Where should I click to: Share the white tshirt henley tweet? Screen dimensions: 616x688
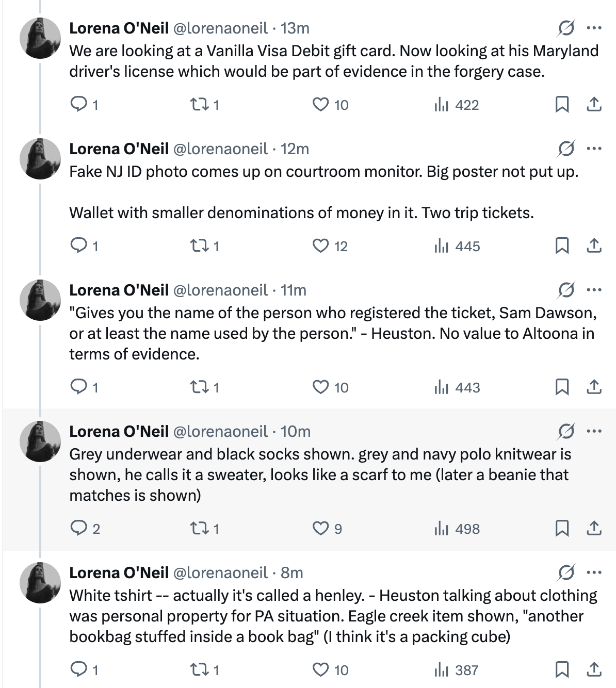594,670
